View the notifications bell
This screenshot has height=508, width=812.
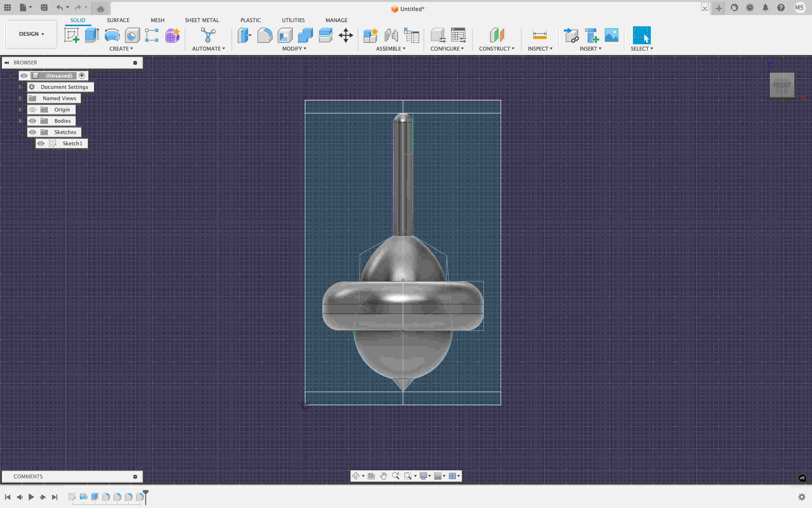pos(765,8)
